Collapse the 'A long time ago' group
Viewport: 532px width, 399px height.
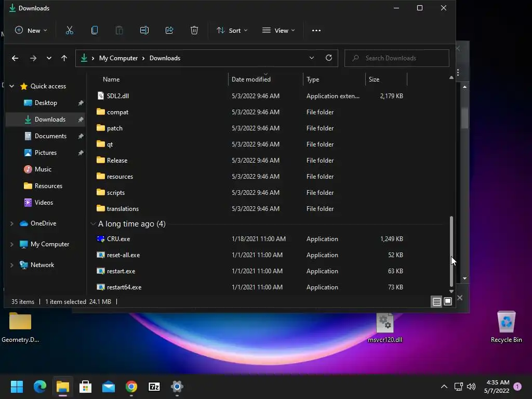(93, 224)
